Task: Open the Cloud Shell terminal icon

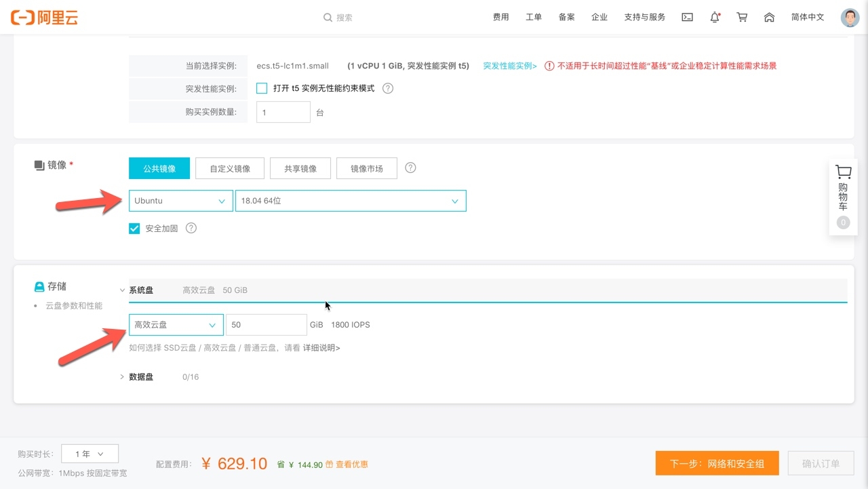Action: coord(687,18)
